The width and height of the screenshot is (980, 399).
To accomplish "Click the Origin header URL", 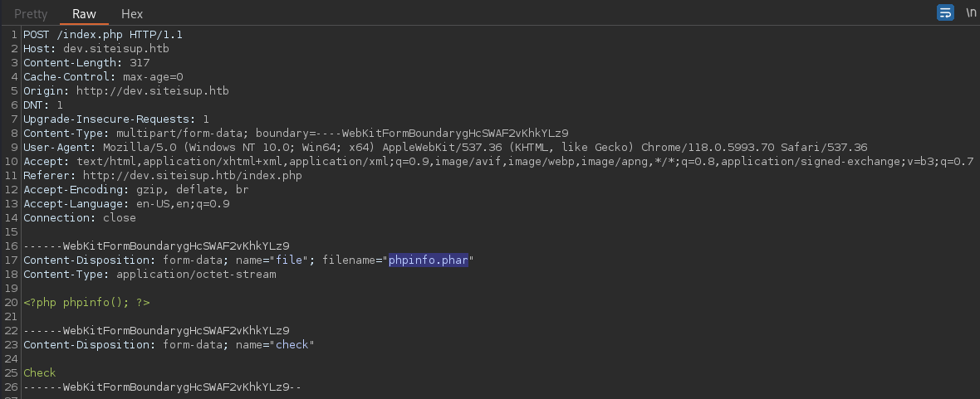I will point(153,90).
